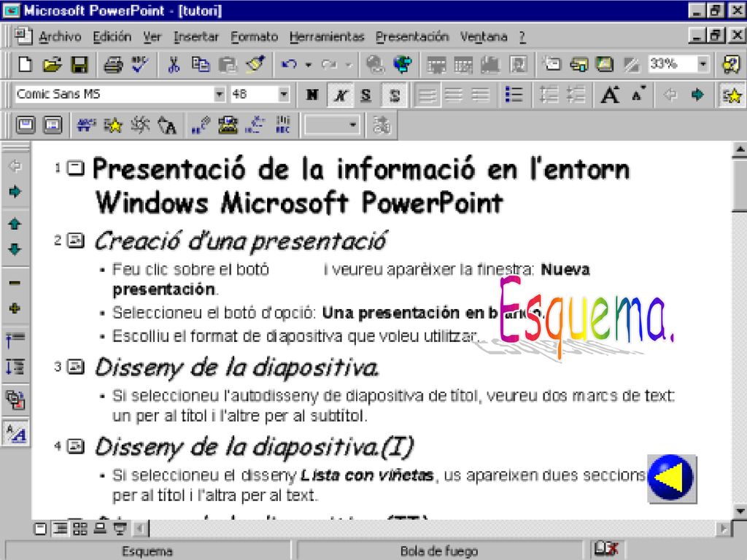Image resolution: width=747 pixels, height=560 pixels.
Task: Toggle italic (K) formatting
Action: [x=340, y=94]
